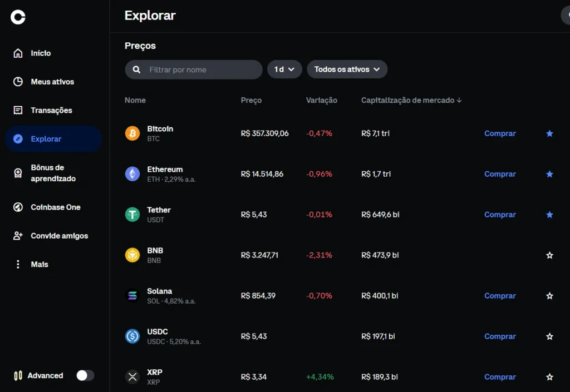Click the Coinbase One icon
The height and width of the screenshot is (392, 570).
[x=18, y=207]
